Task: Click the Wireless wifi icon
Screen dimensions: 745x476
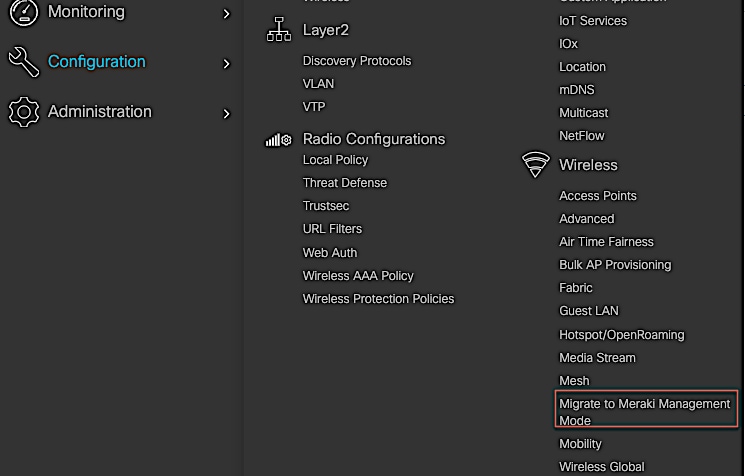Action: coord(535,164)
